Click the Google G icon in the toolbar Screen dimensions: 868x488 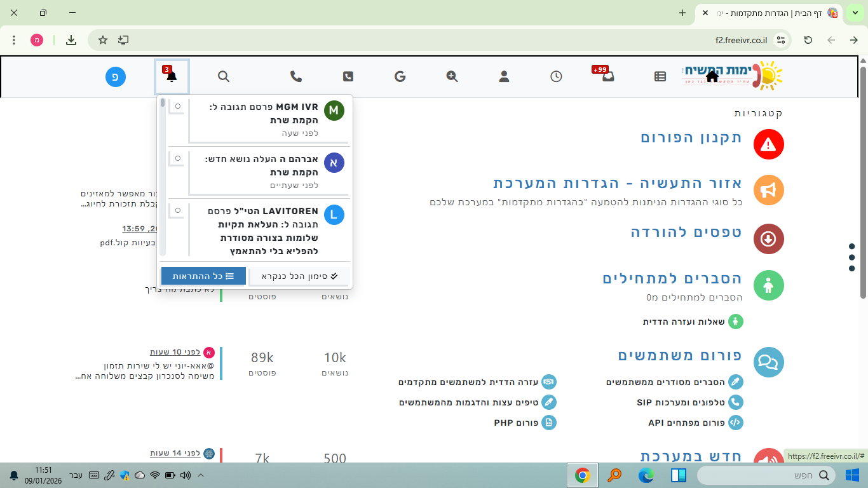pos(400,76)
